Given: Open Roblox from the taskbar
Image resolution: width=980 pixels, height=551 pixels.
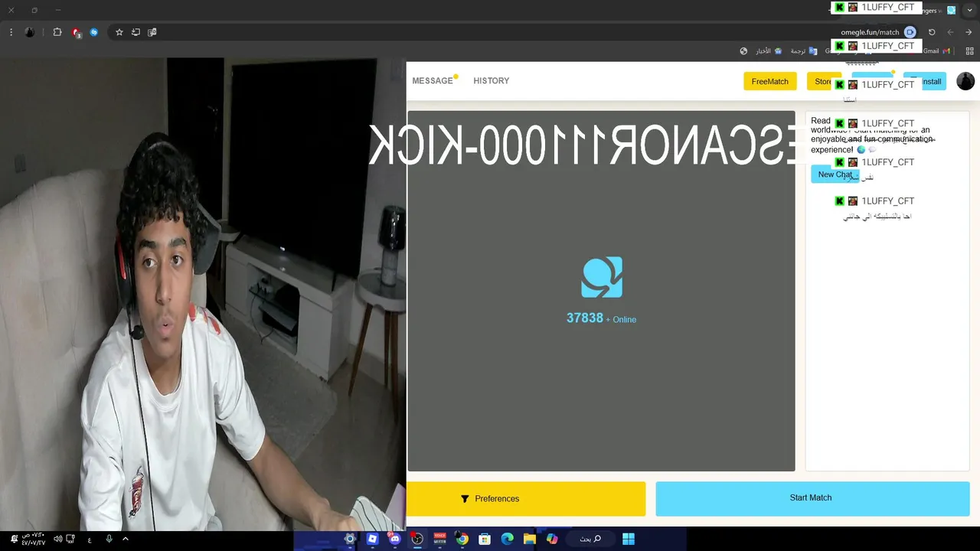Looking at the screenshot, I should coord(372,540).
